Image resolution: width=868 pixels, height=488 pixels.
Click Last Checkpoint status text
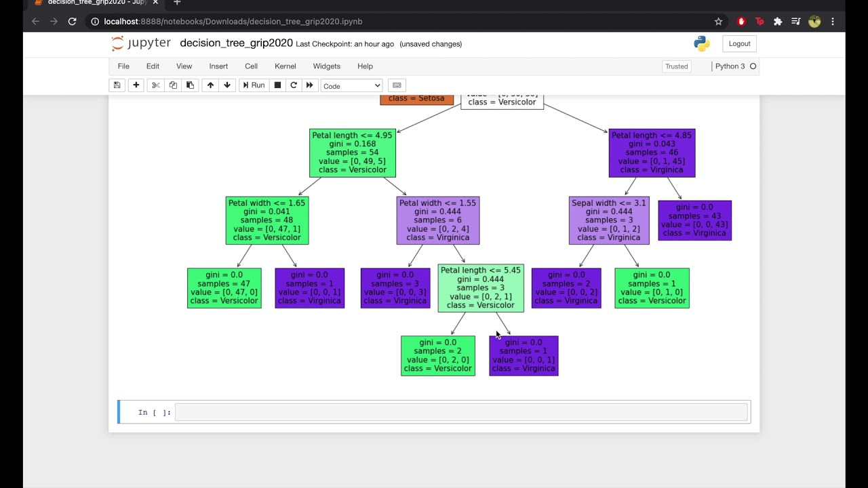click(x=344, y=44)
